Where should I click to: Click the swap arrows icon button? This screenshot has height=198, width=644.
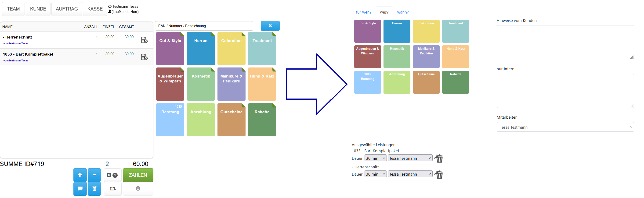tap(112, 188)
